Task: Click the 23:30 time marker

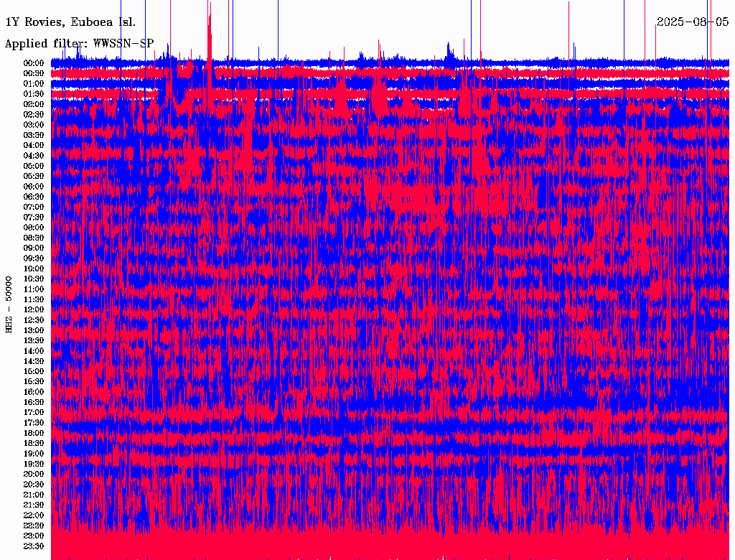Action: click(33, 546)
